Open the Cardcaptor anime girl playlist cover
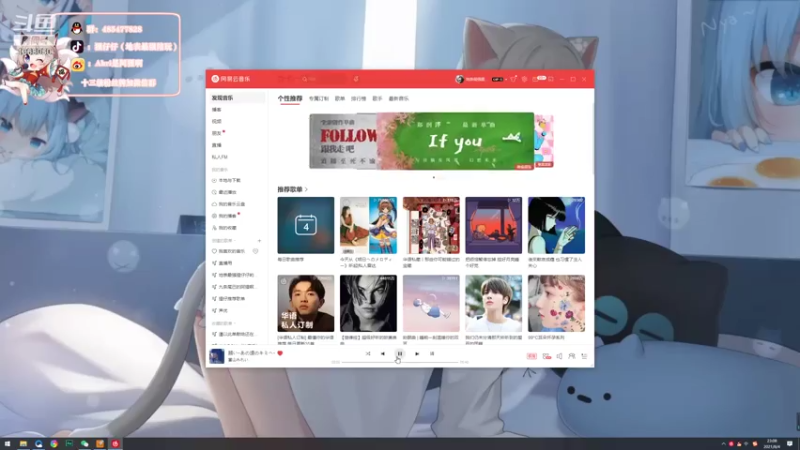This screenshot has width=800, height=450. pos(368,225)
